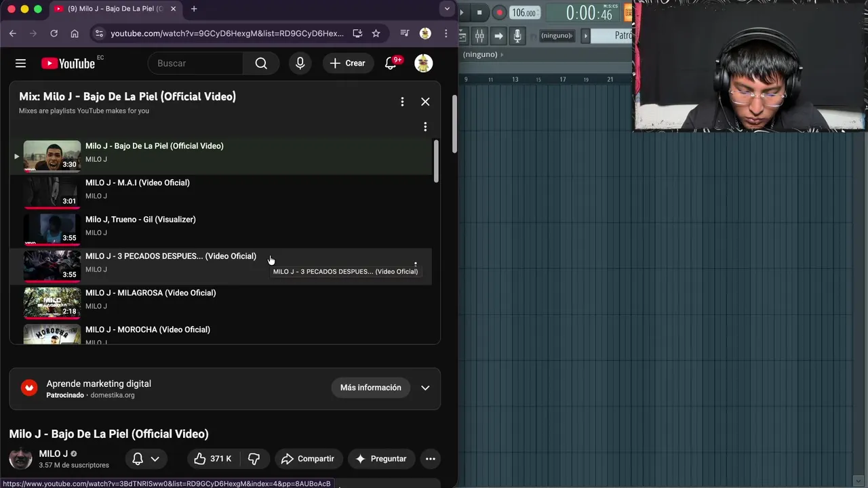This screenshot has width=868, height=488.
Task: Click the Preguntar button
Action: pos(381,459)
